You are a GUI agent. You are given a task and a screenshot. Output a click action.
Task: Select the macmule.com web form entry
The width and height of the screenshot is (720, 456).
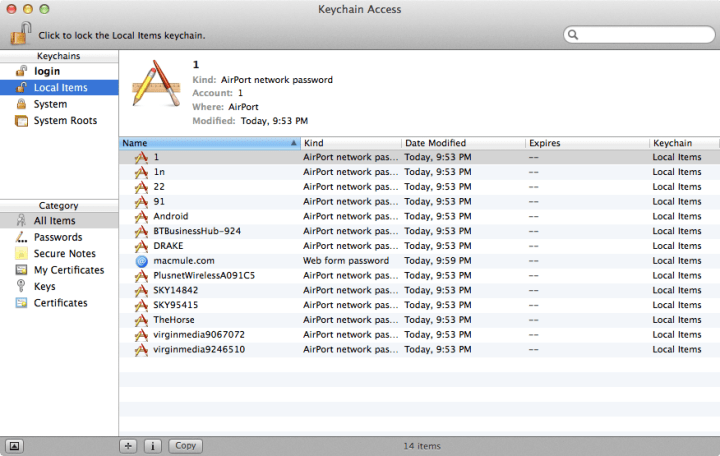419,261
